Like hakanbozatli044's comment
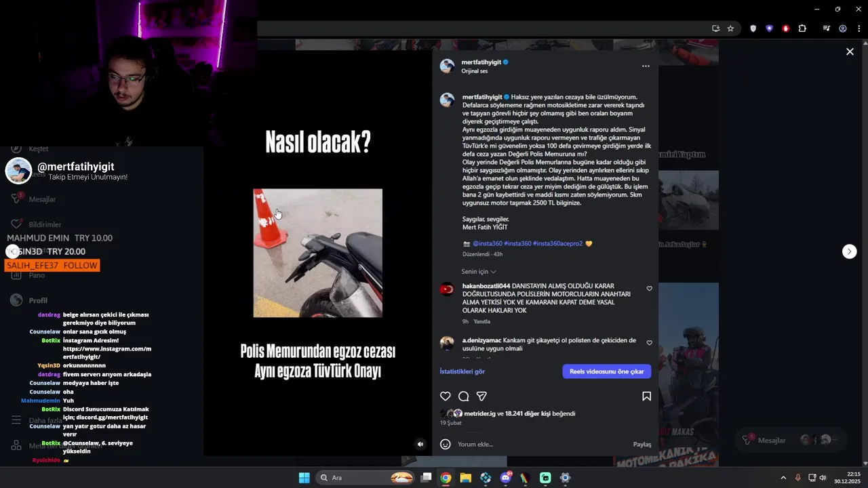 [x=649, y=289]
